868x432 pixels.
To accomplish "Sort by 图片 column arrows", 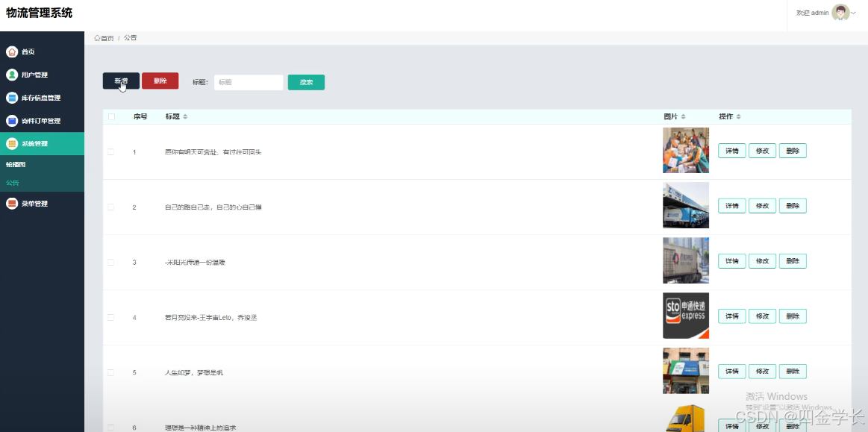I will pos(683,116).
